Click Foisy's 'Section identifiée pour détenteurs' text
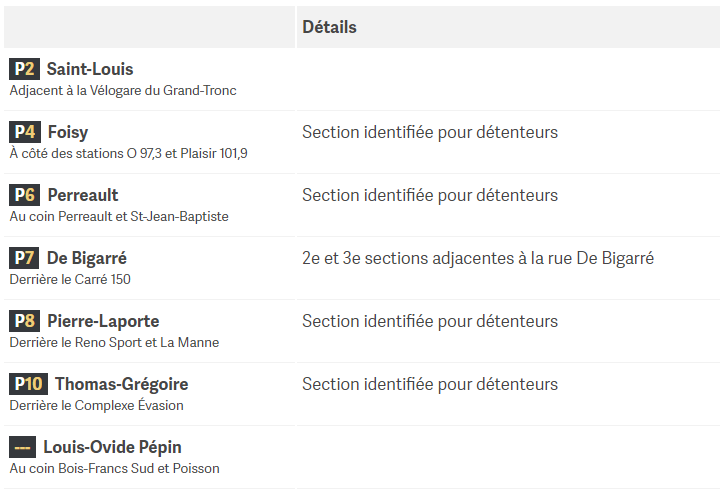This screenshot has width=725, height=493. click(x=430, y=132)
